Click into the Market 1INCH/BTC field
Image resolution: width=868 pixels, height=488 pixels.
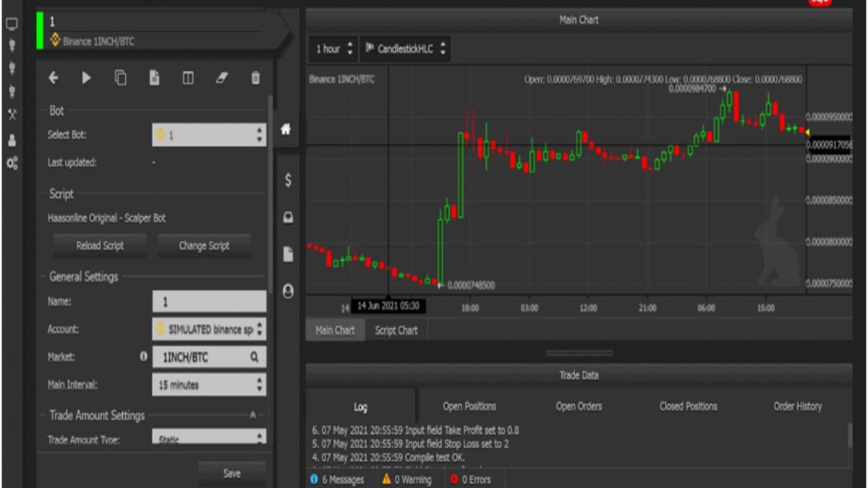[x=209, y=356]
